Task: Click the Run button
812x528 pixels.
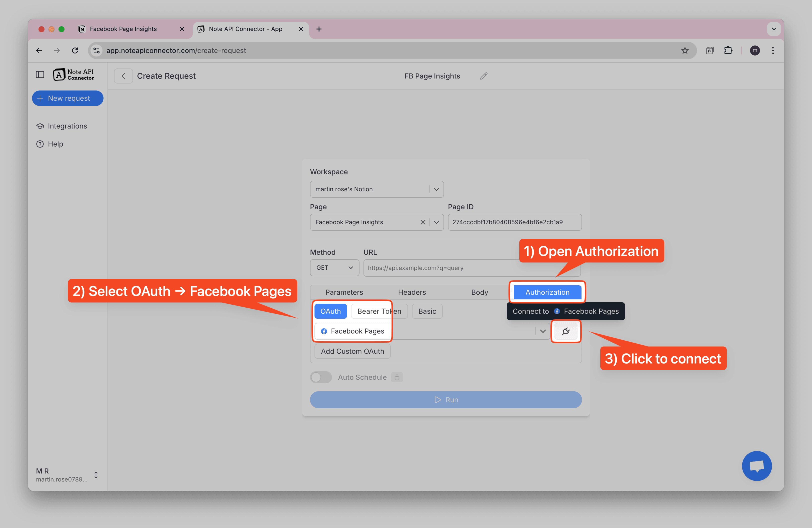Action: [x=445, y=400]
